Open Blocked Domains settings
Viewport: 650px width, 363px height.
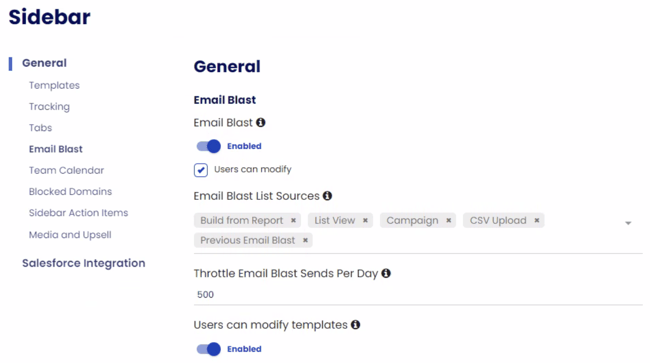[x=70, y=191]
